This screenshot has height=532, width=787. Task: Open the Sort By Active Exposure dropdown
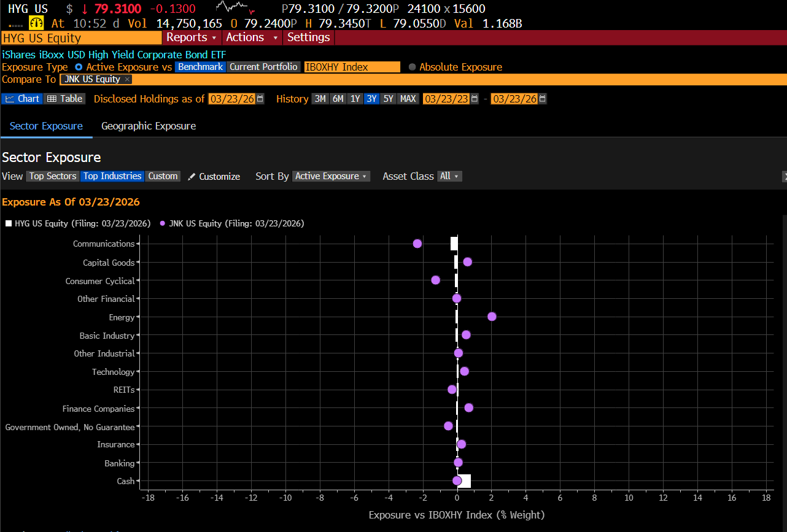pyautogui.click(x=331, y=176)
